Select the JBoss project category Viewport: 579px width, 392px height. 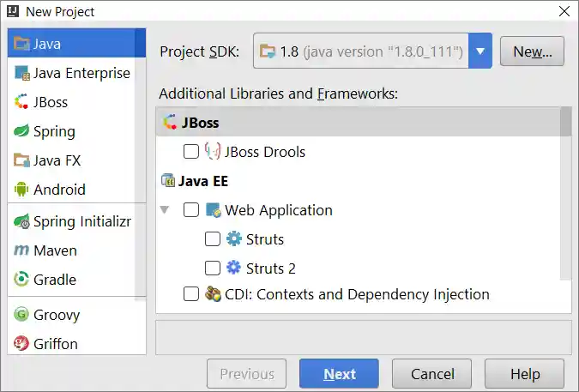click(x=51, y=102)
